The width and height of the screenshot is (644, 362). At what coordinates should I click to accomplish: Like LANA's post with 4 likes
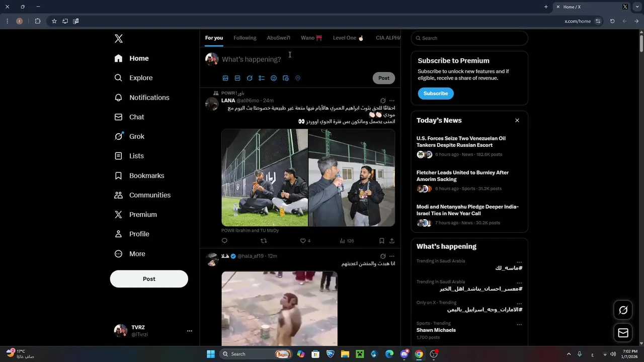point(305,241)
